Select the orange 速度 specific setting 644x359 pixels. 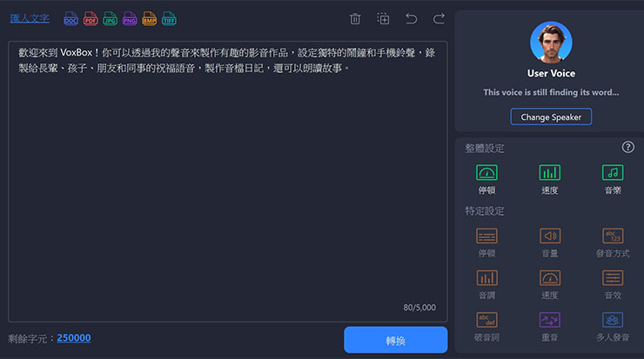[x=549, y=284]
